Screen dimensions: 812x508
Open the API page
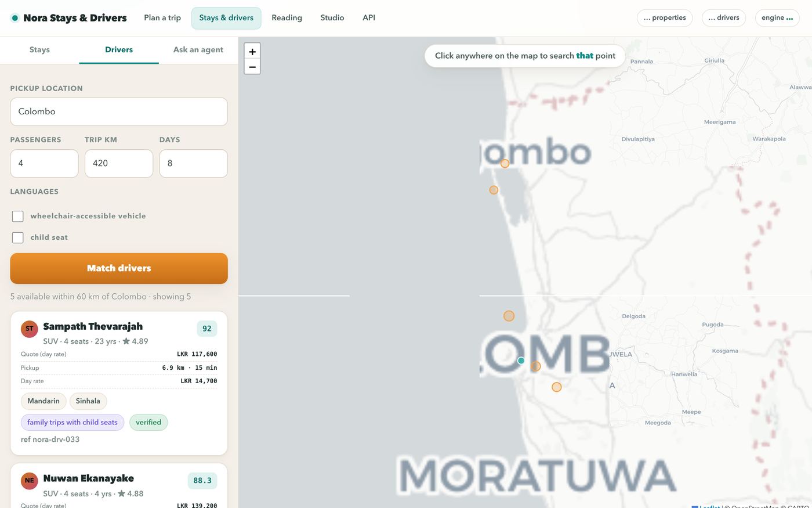[369, 18]
